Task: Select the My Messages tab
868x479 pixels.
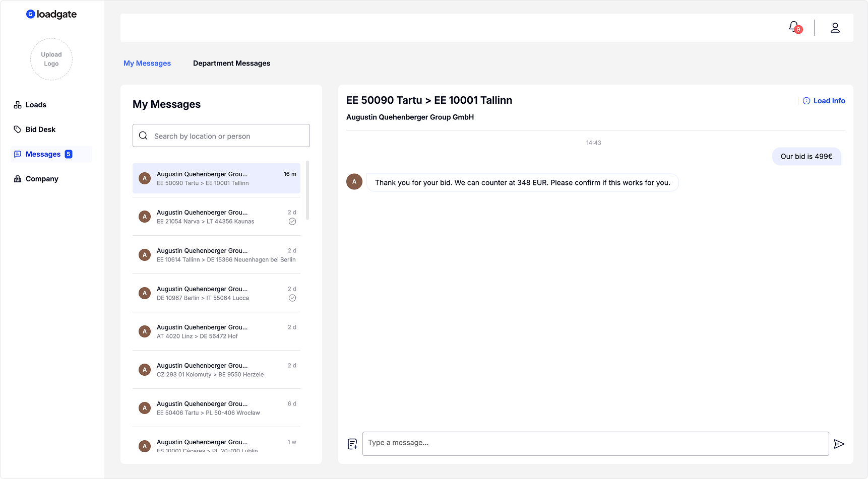Action: [147, 63]
